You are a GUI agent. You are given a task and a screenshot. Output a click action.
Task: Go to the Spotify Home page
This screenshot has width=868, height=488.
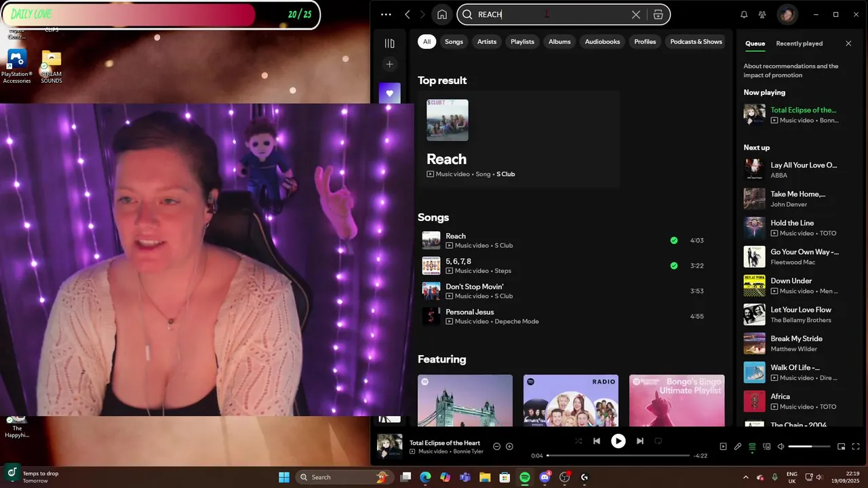pyautogui.click(x=442, y=14)
